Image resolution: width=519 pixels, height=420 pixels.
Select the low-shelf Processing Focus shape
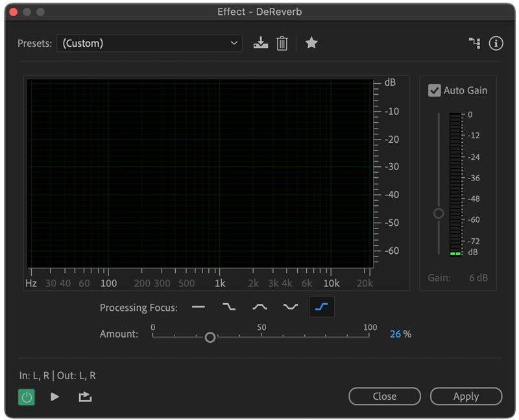(229, 307)
